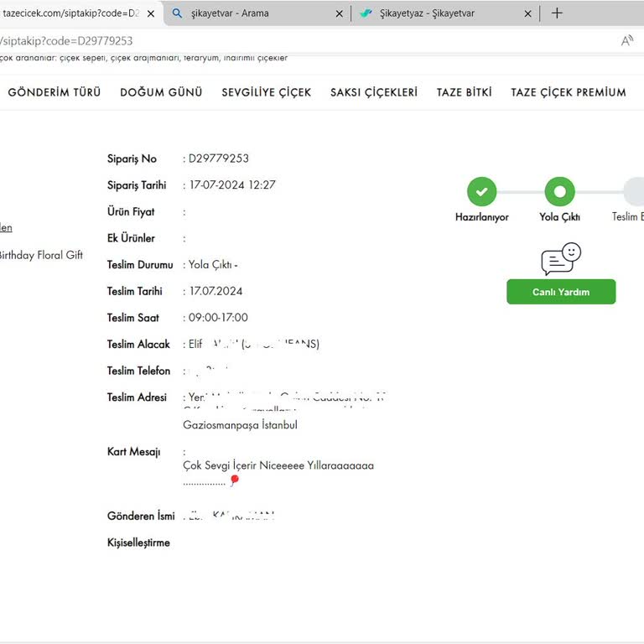Click the delivery date 17.07.2024
The height and width of the screenshot is (644, 644).
pos(216,291)
